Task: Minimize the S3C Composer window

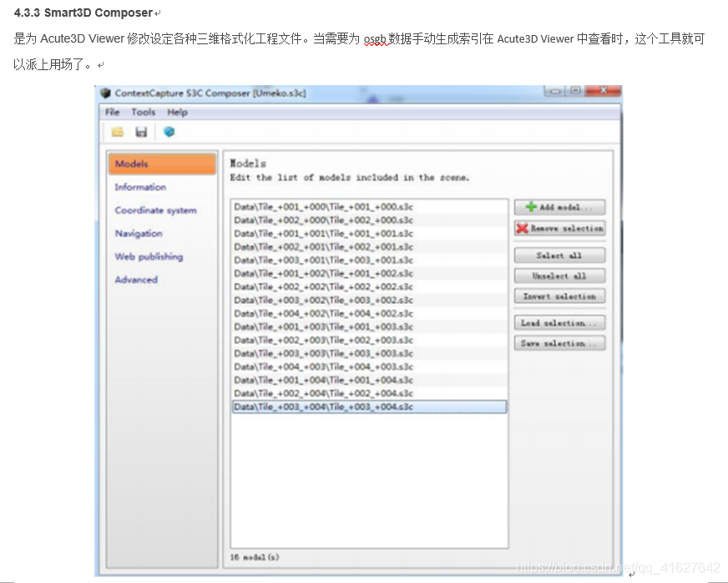Action: tap(555, 90)
